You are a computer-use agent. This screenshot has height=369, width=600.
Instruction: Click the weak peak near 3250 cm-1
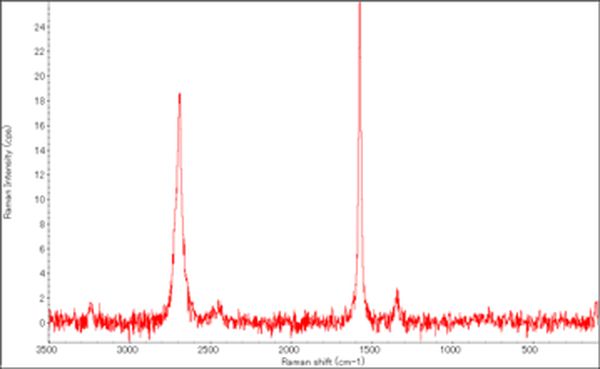tap(91, 306)
